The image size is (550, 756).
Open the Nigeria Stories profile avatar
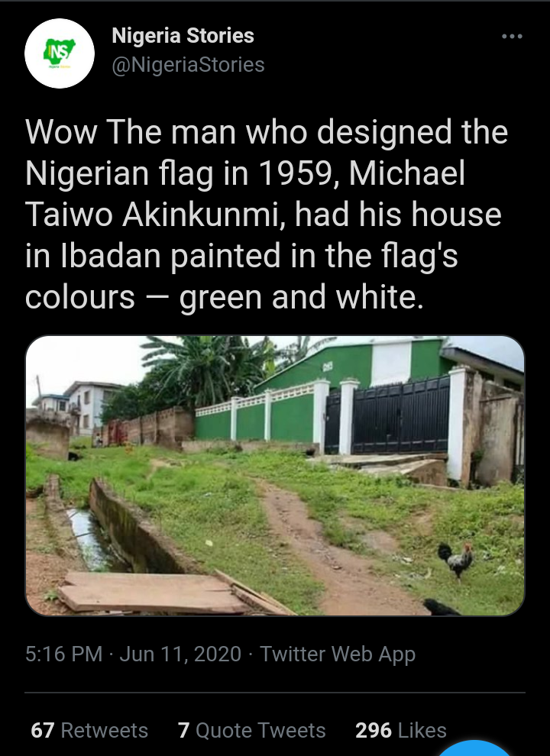tap(60, 53)
